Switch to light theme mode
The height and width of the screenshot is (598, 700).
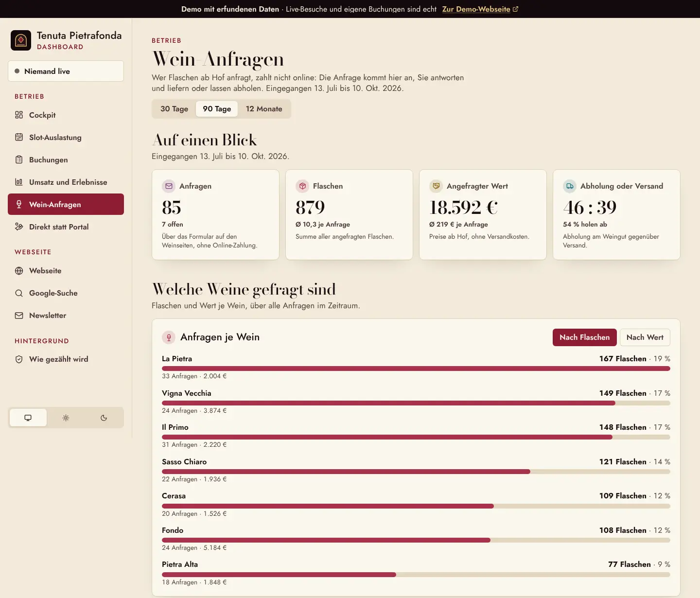[66, 418]
